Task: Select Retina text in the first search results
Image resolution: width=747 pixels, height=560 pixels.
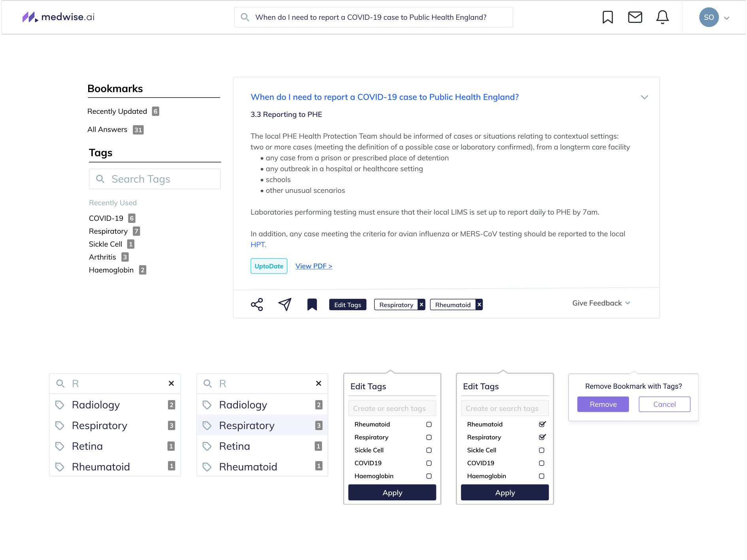Action: pos(87,446)
